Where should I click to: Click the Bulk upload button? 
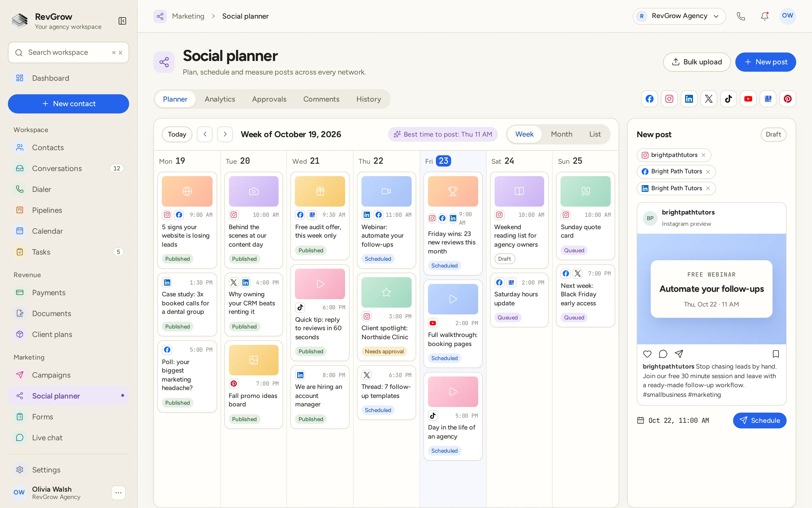coord(697,62)
